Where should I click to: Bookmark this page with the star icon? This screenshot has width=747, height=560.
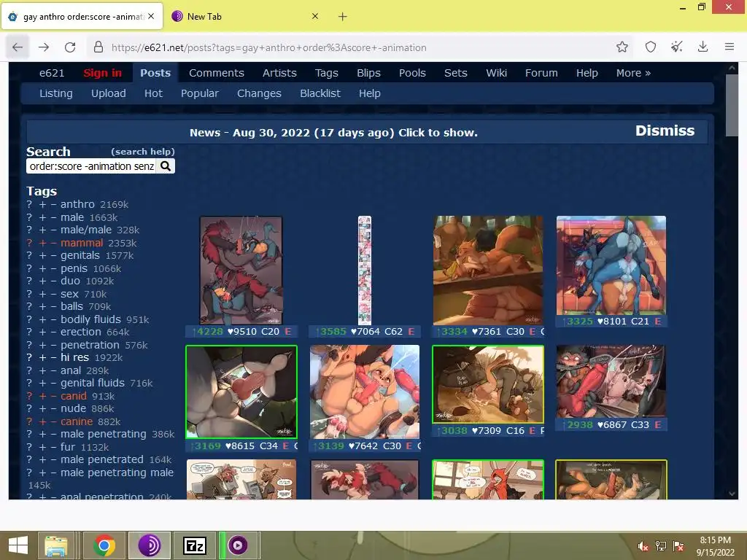622,47
